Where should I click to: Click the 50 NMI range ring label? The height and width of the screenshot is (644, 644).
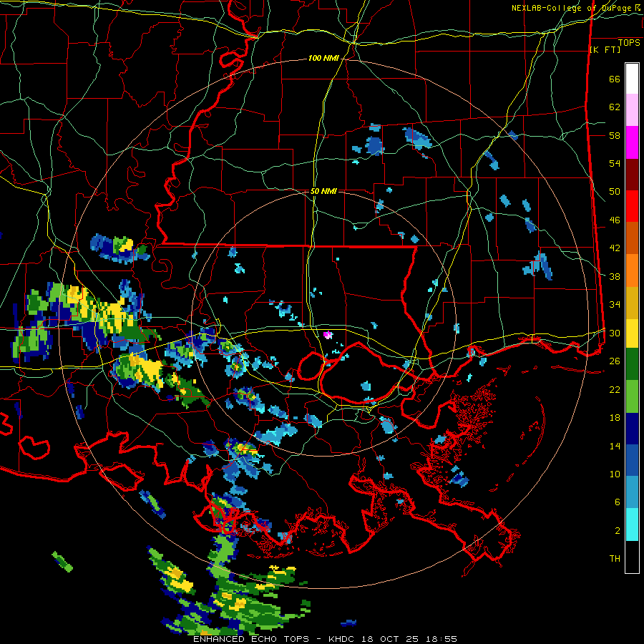(x=323, y=191)
